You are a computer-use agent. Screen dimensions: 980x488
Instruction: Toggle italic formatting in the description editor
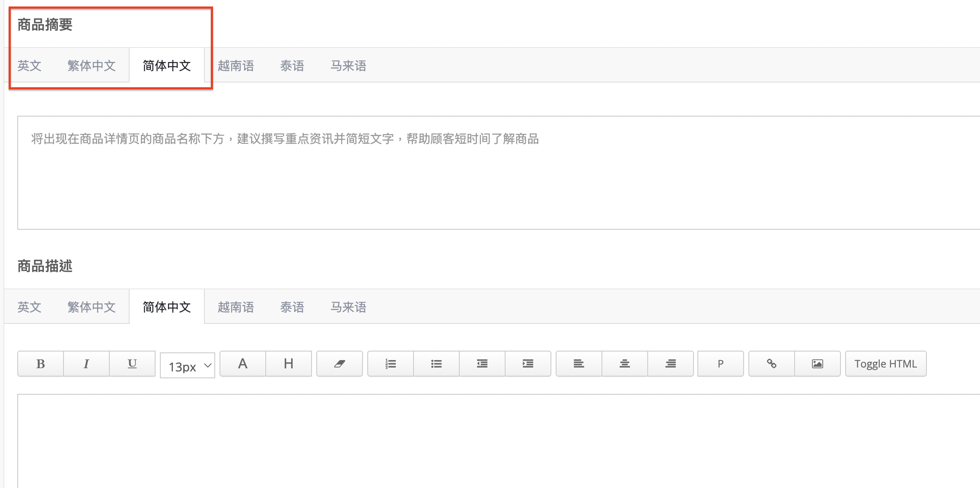tap(86, 364)
